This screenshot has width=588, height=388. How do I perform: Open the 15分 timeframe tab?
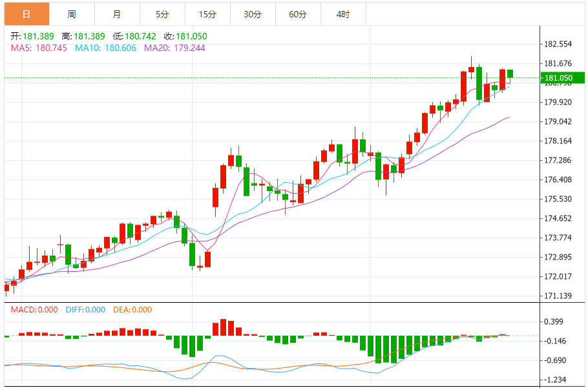click(208, 14)
